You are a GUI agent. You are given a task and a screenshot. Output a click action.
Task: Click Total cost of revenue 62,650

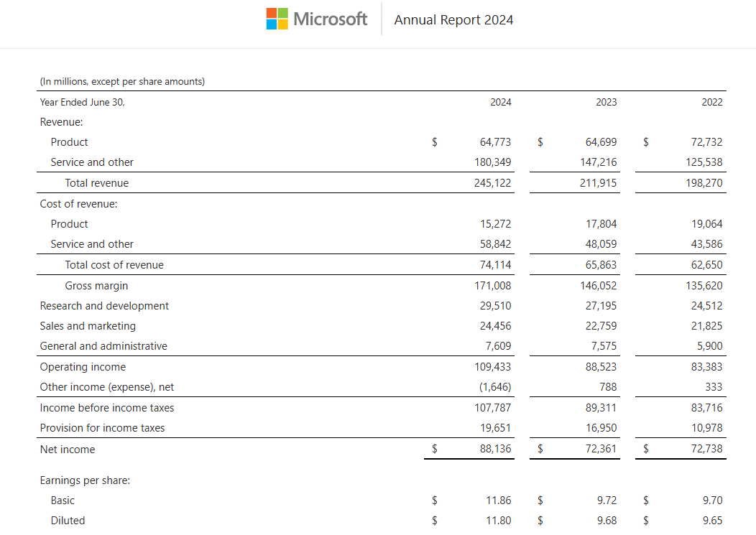point(707,265)
